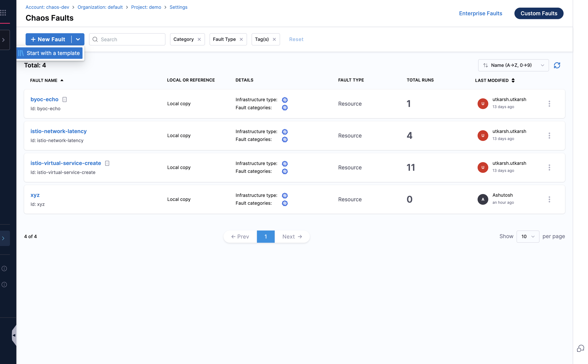This screenshot has width=588, height=364.
Task: Open the 10 per page dropdown
Action: click(528, 236)
